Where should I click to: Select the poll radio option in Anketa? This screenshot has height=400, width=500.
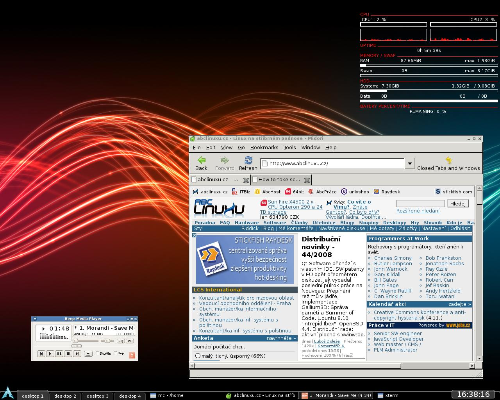pos(197,356)
